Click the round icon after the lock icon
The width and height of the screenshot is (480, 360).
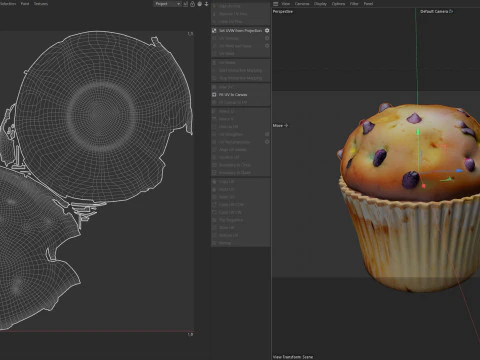point(200,4)
